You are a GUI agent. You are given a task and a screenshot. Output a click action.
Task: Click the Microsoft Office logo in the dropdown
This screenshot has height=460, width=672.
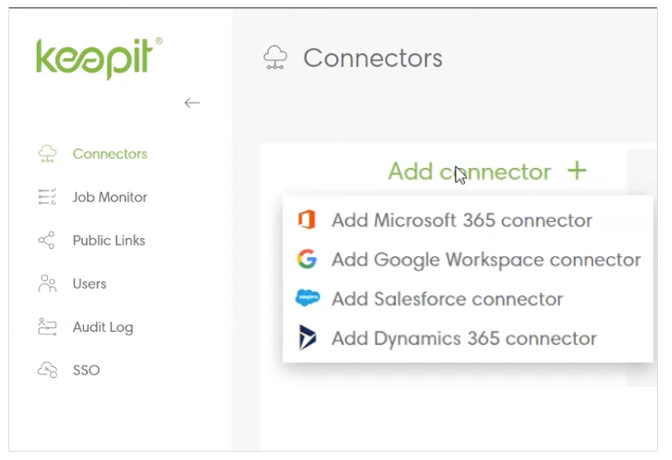point(307,220)
